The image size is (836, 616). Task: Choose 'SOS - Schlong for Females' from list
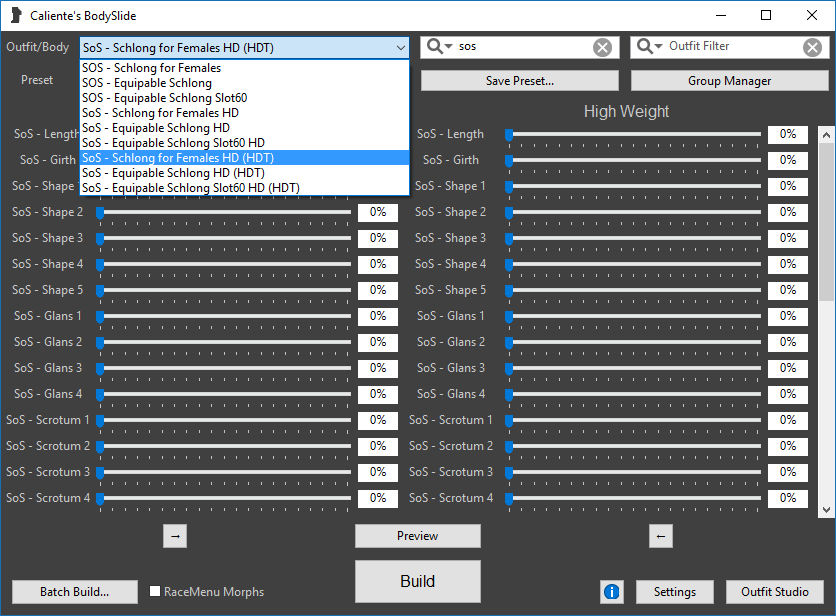[x=245, y=68]
